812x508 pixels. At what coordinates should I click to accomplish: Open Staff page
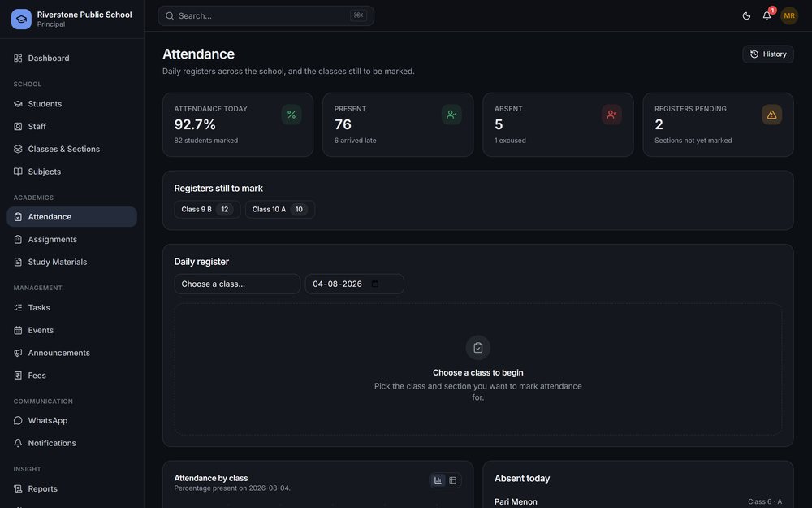click(x=71, y=127)
